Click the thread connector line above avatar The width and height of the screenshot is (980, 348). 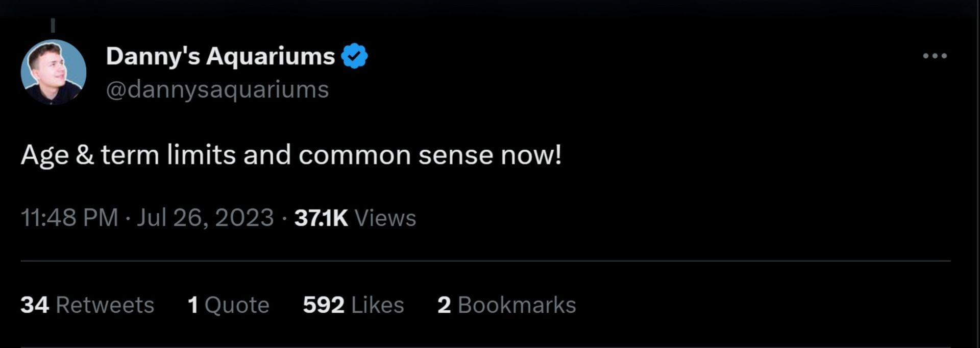pyautogui.click(x=53, y=26)
